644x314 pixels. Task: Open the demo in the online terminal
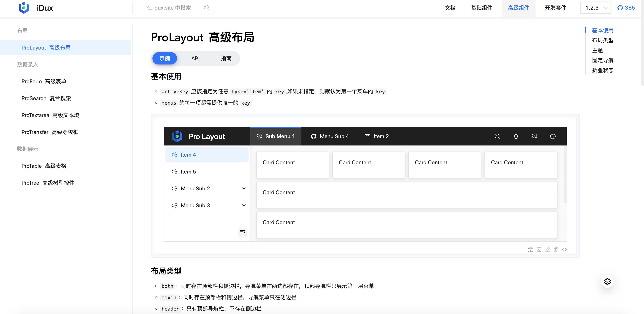point(539,250)
